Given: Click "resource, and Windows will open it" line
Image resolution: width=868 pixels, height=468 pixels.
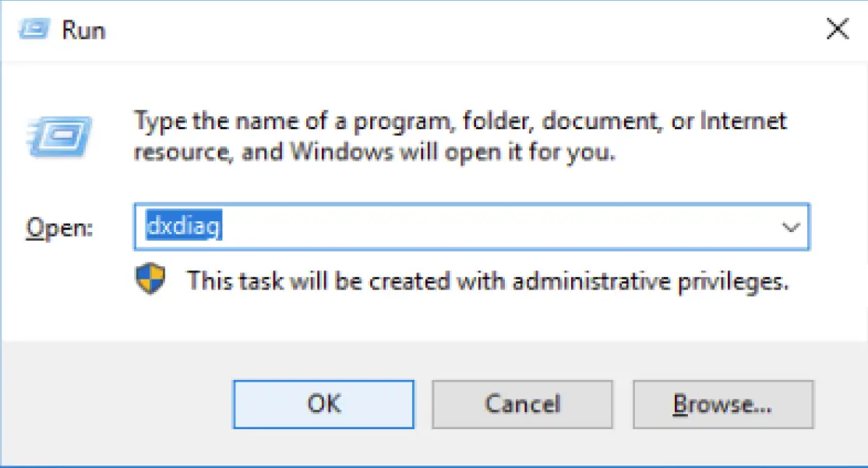Looking at the screenshot, I should pyautogui.click(x=374, y=152).
